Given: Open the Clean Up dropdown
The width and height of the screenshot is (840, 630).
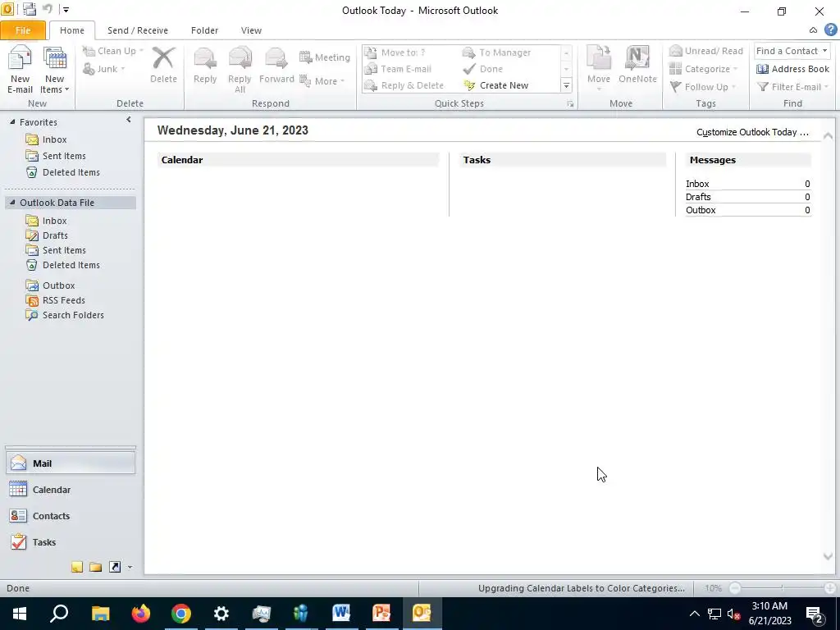Looking at the screenshot, I should pyautogui.click(x=113, y=51).
